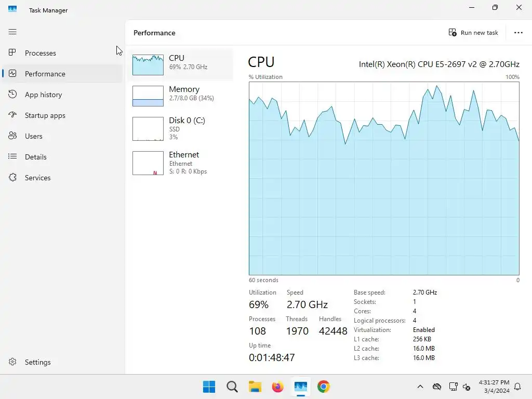Click the L3 cache 16.0 MB value
Image resolution: width=532 pixels, height=399 pixels.
424,357
